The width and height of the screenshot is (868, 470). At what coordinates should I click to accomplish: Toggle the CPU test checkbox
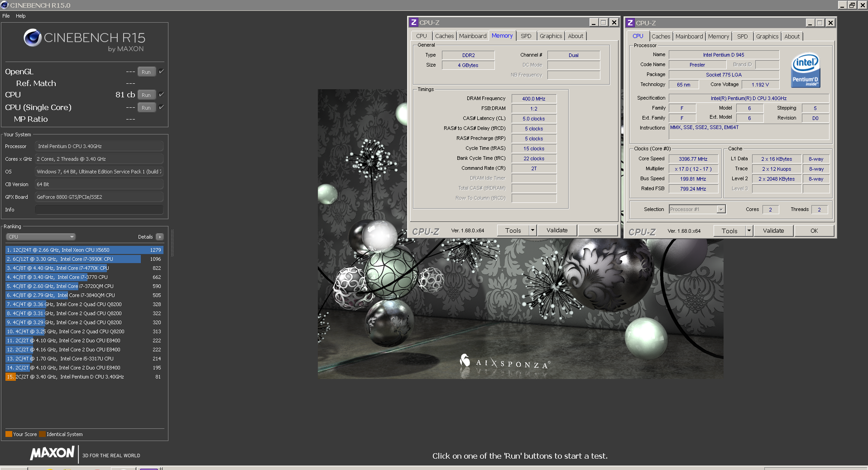[x=161, y=94]
